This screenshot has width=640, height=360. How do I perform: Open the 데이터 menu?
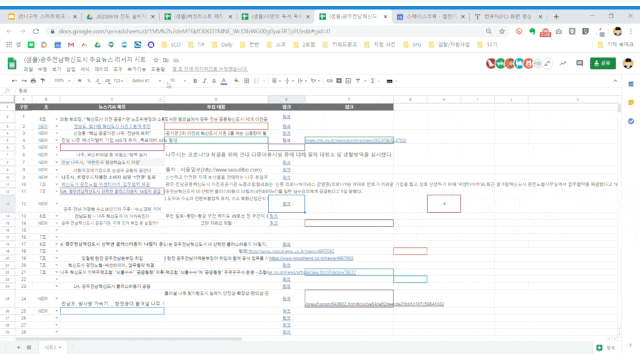(101, 69)
